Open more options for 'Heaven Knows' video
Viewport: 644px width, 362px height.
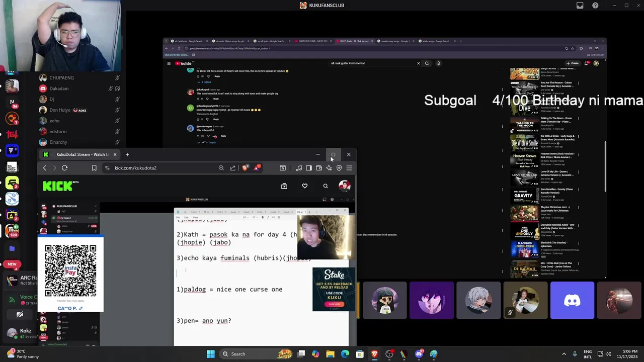point(579,155)
